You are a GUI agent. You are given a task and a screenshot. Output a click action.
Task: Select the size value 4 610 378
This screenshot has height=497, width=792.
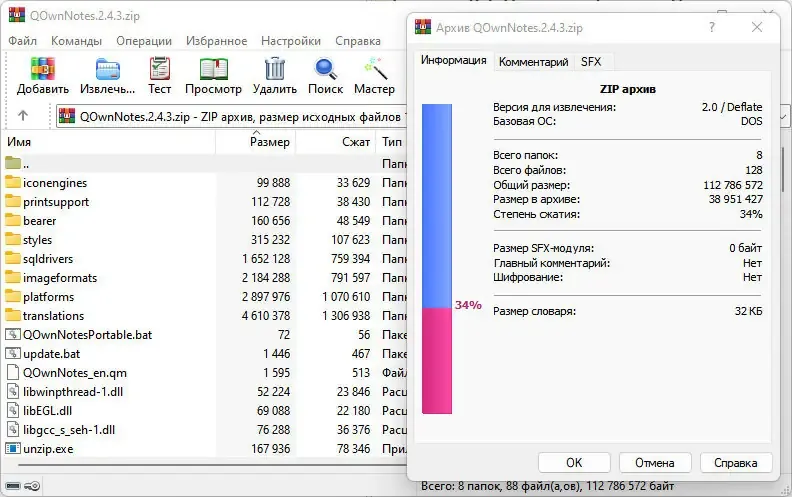[x=266, y=316]
